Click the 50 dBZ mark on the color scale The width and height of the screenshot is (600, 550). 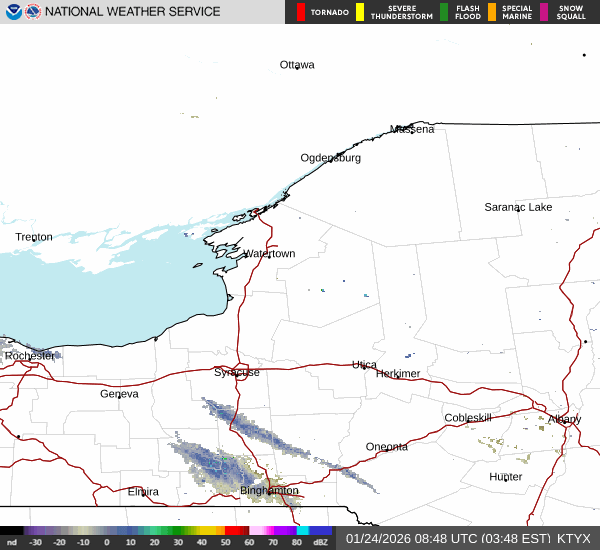226,542
